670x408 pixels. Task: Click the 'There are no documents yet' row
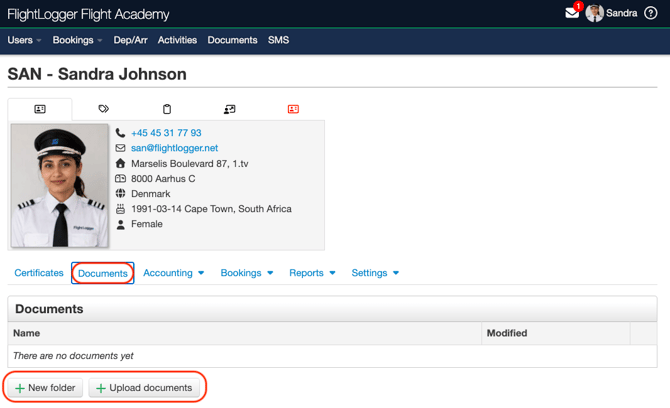[332, 356]
